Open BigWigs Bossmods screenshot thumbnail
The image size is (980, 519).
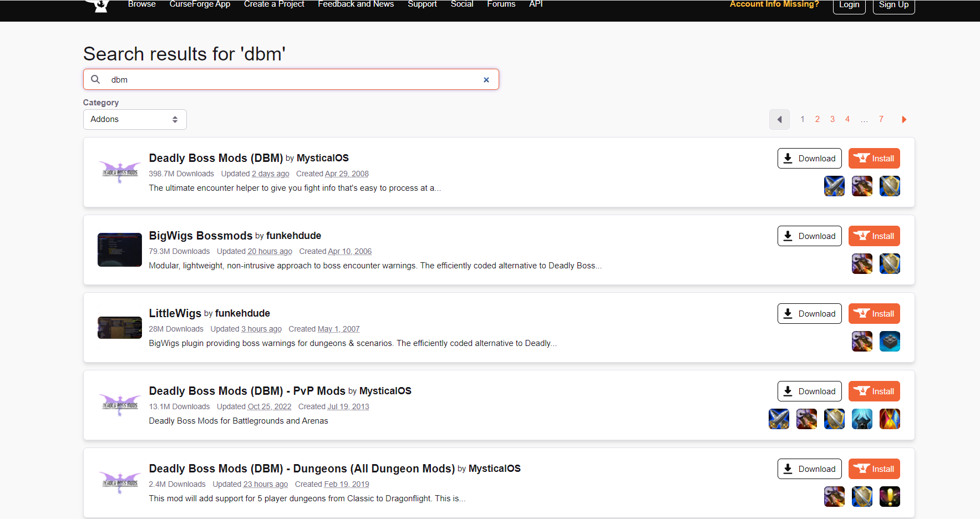tap(120, 250)
